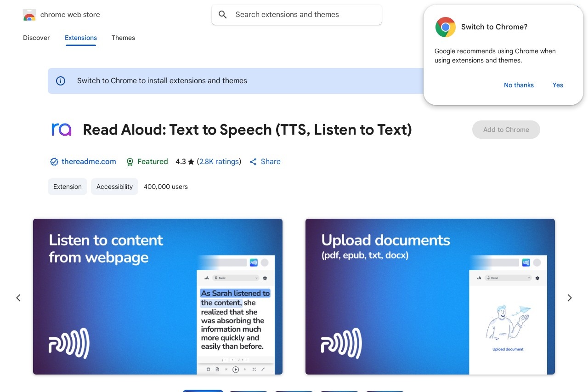588x392 pixels.
Task: Click the Read Aloud extension logo
Action: point(62,130)
